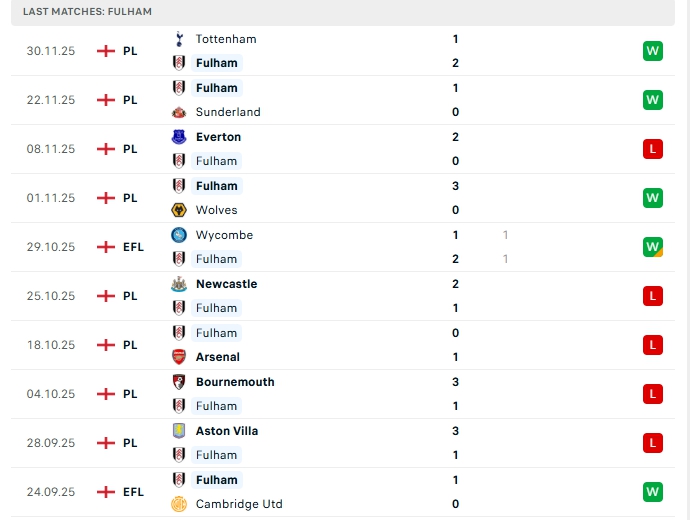The image size is (690, 520).
Task: Click the Last Matches: Fulham header
Action: coord(87,11)
